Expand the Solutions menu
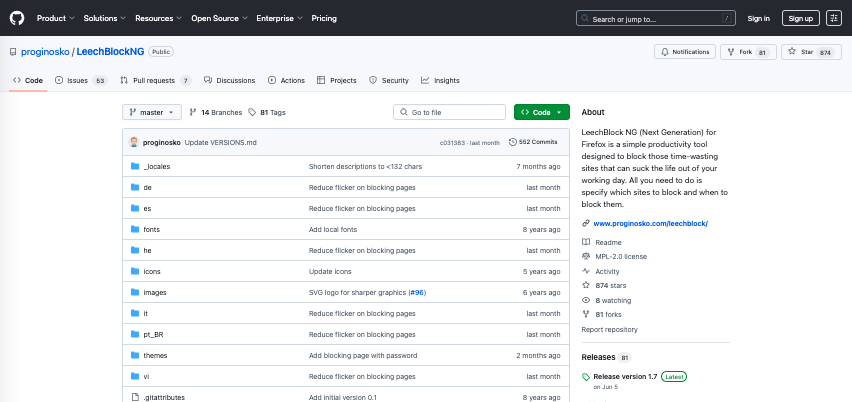 (104, 18)
